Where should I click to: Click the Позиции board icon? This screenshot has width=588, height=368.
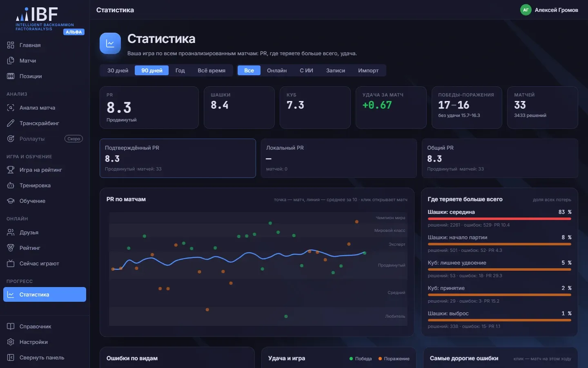[11, 76]
